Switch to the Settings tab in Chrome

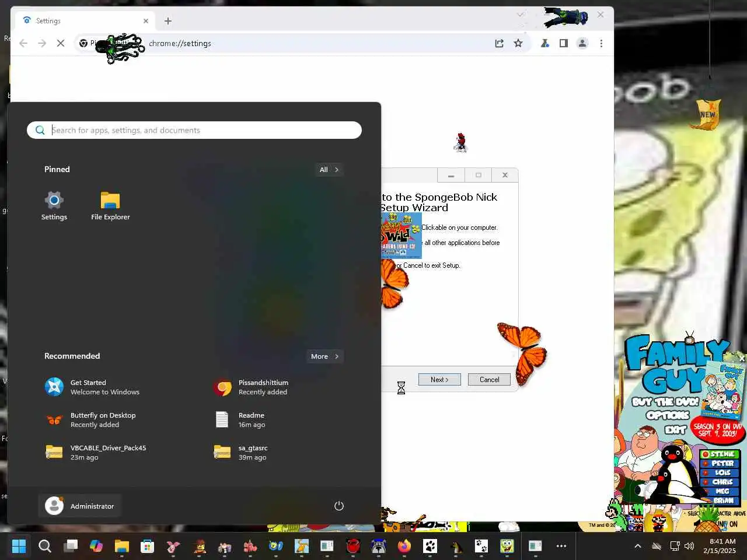pyautogui.click(x=85, y=21)
